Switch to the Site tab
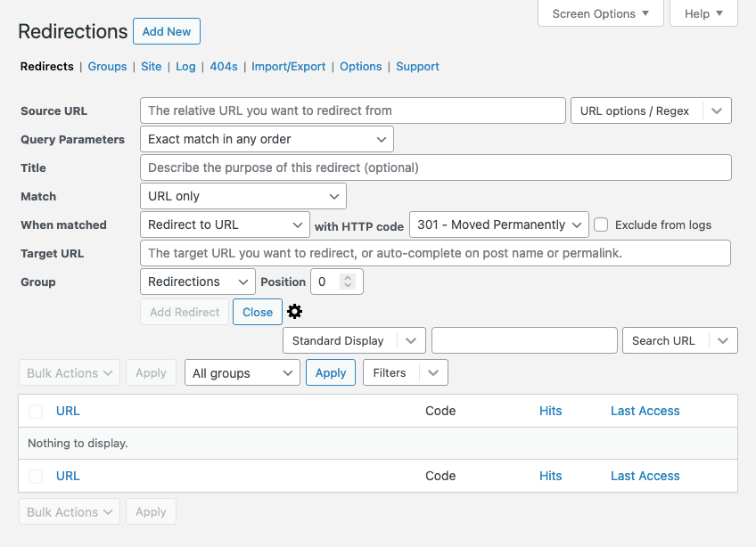Viewport: 756px width, 547px height. (151, 66)
